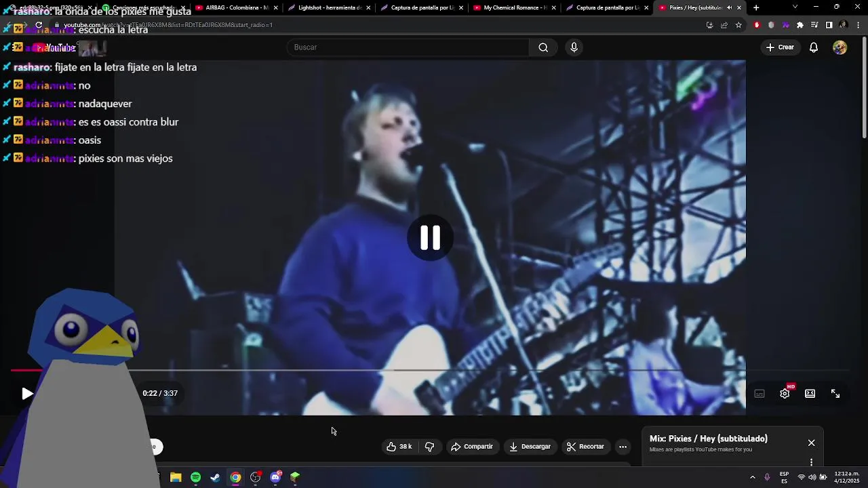Pause the video with the center pause overlay
This screenshot has width=868, height=488.
click(x=430, y=238)
